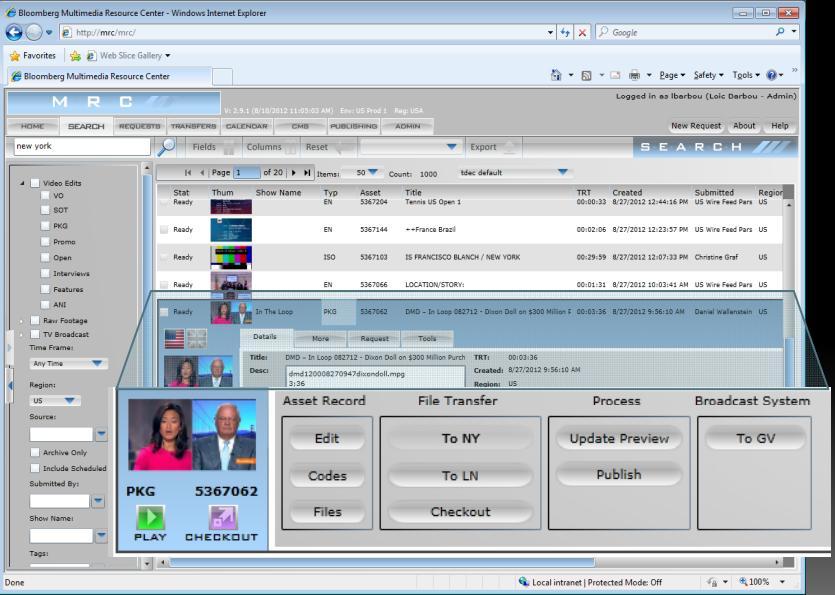
Task: Open the More tab in details
Action: [321, 338]
